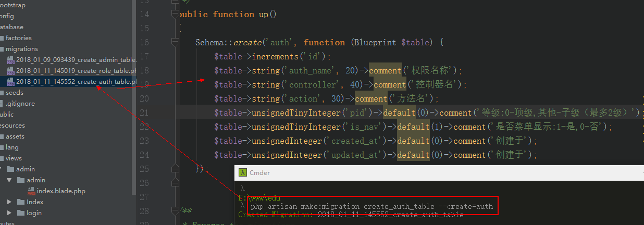Click PHP file icon of create_role_table migration
The height and width of the screenshot is (225, 644).
[x=10, y=71]
